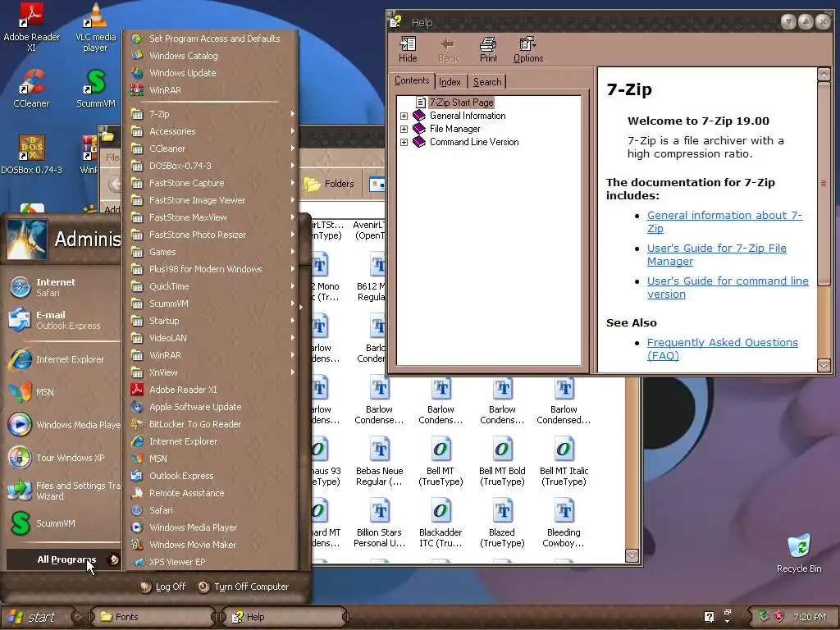
Task: Switch to the Search tab in Help
Action: tap(487, 82)
